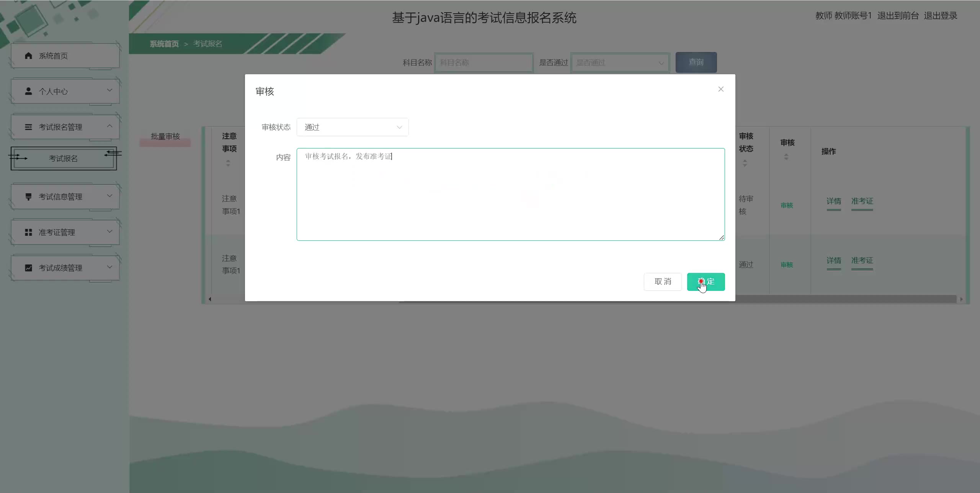Click the home icon beside 系统首页
The image size is (980, 493).
tap(28, 56)
